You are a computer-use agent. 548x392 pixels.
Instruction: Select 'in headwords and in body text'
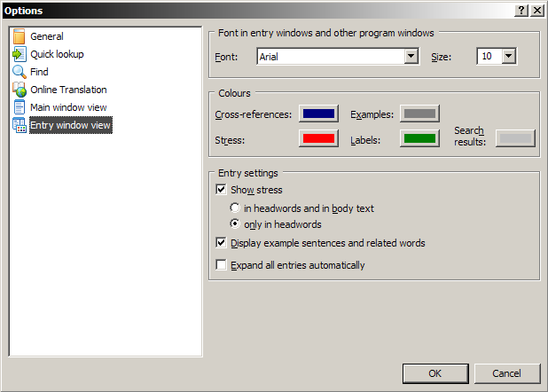[x=236, y=208]
